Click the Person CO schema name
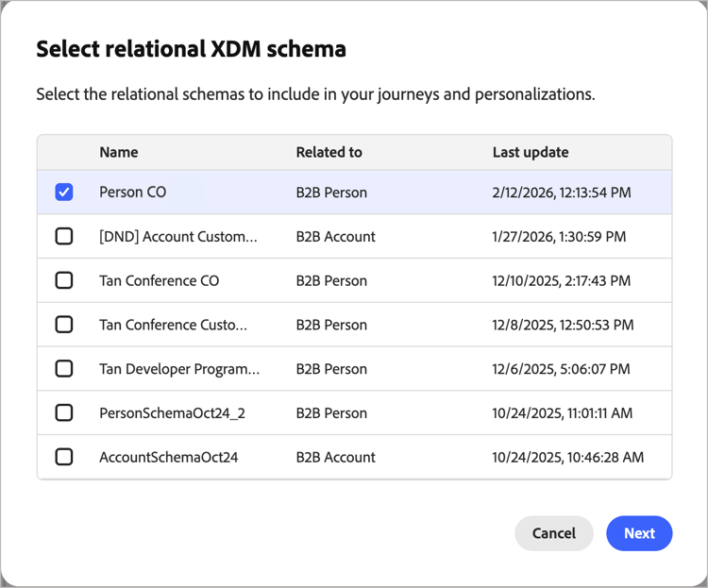 pos(133,193)
